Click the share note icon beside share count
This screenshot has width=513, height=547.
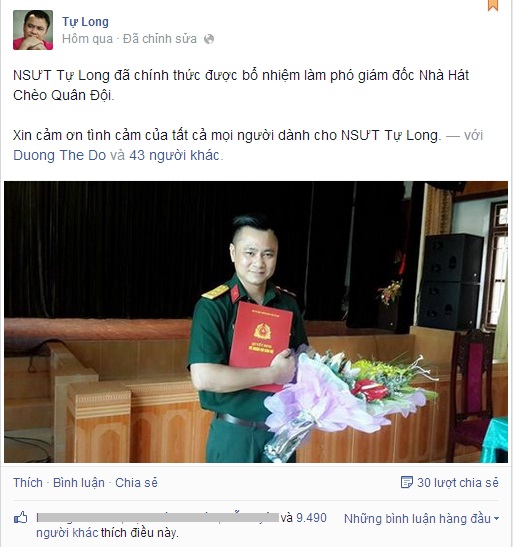click(x=407, y=482)
